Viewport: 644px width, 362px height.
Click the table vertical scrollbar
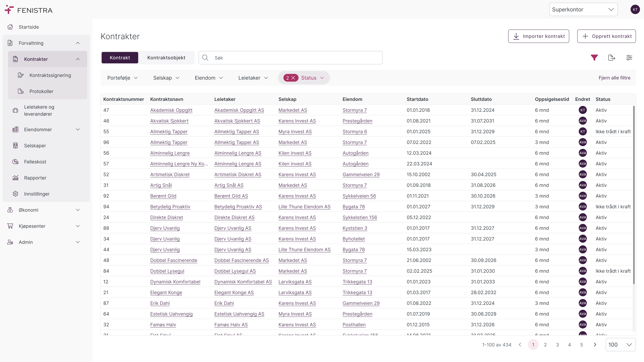tap(634, 195)
